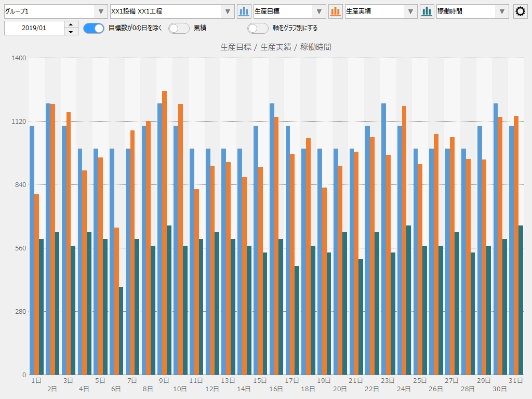Click the 1日 axis label
Viewport: 532px width, 399px height.
point(36,381)
